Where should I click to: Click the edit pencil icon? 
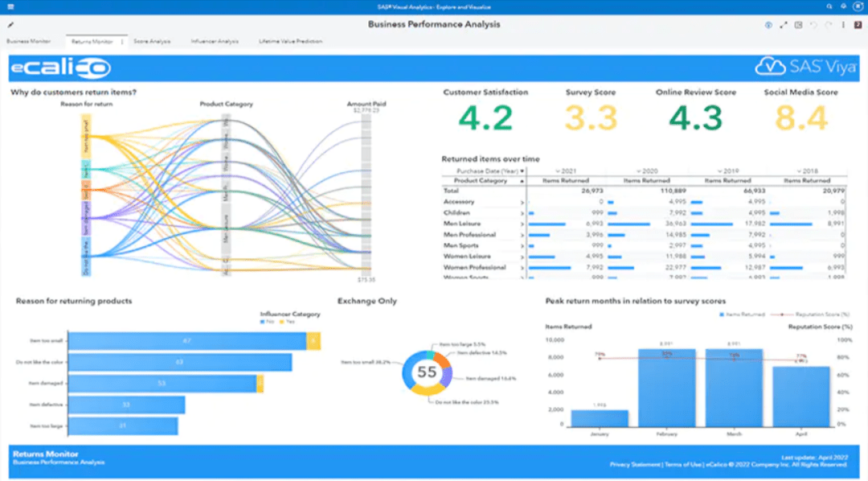[x=11, y=26]
